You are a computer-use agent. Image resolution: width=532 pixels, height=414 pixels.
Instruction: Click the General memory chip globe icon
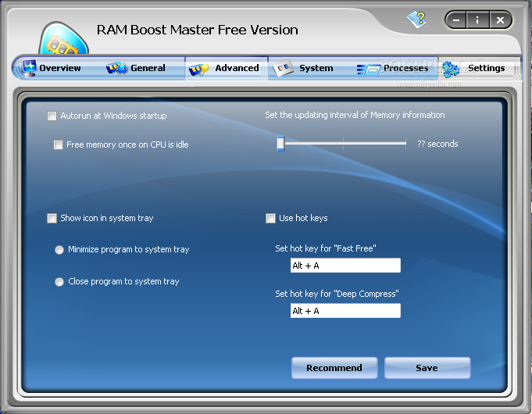116,68
